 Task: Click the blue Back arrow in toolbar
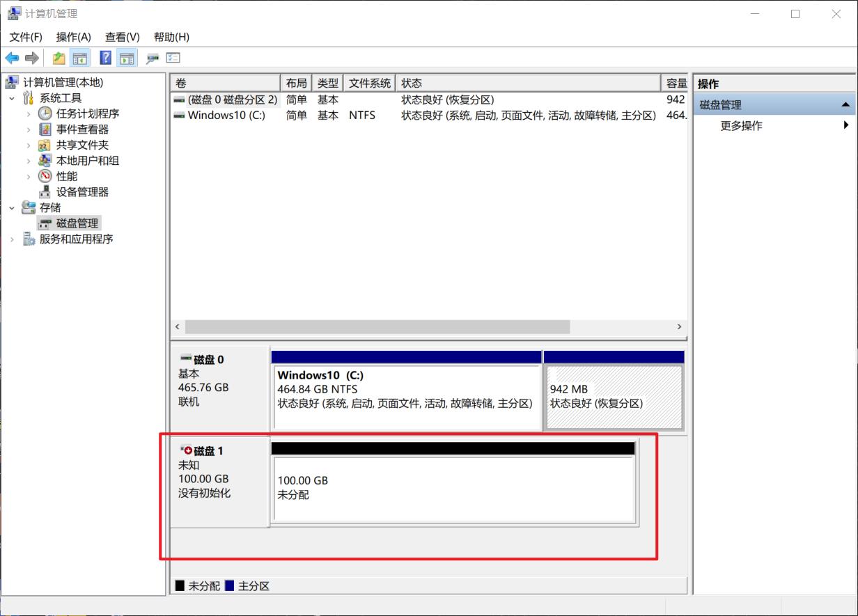(x=12, y=58)
